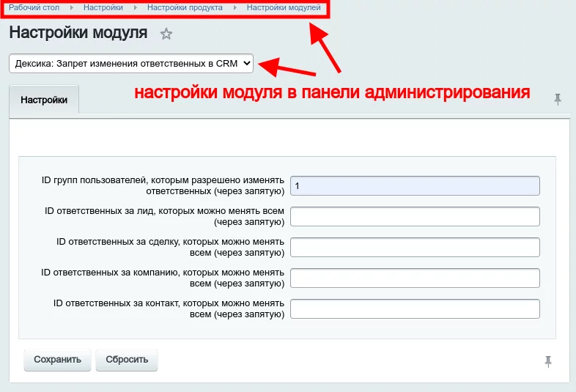Select the company (компанию) responsible IDs field

pyautogui.click(x=415, y=278)
